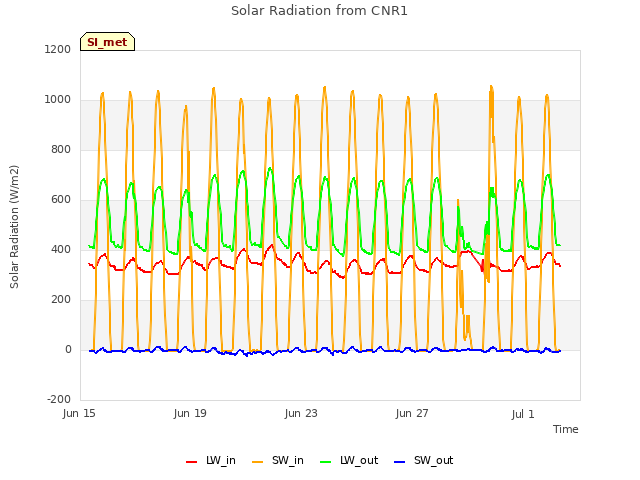The image size is (640, 480).
Task: Click the -200 y-axis tick label
Action: (59, 399)
